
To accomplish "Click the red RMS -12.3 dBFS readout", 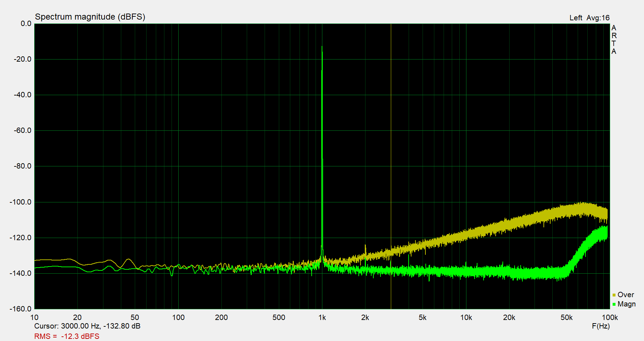I will point(66,336).
